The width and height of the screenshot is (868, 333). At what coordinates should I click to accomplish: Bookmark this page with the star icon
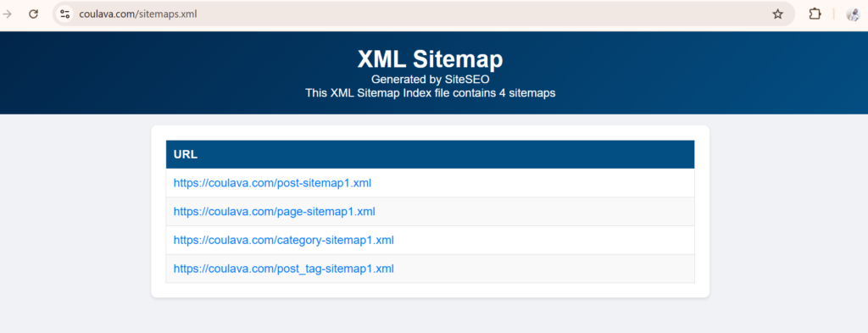pyautogui.click(x=778, y=14)
